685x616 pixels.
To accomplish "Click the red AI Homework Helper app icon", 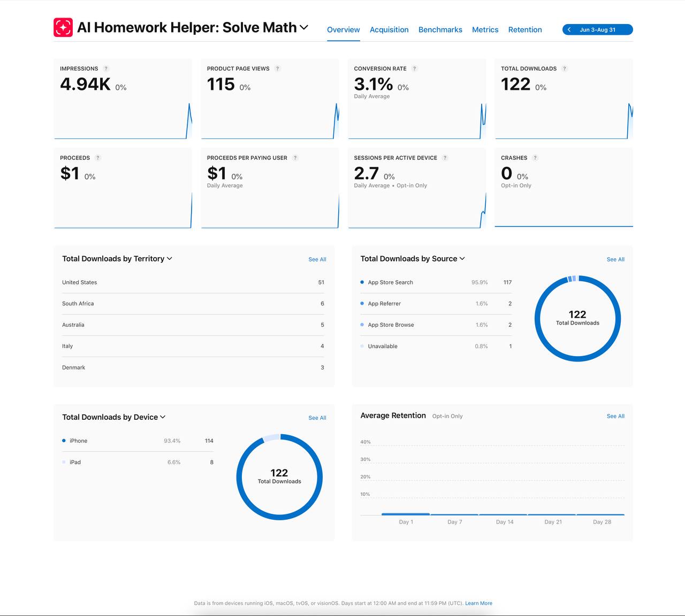I will coord(63,28).
